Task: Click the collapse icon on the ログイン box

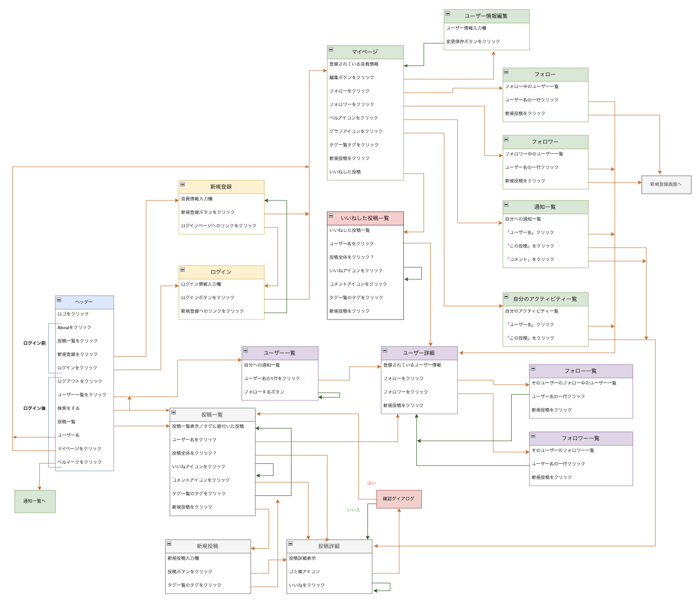Action: coord(182,271)
